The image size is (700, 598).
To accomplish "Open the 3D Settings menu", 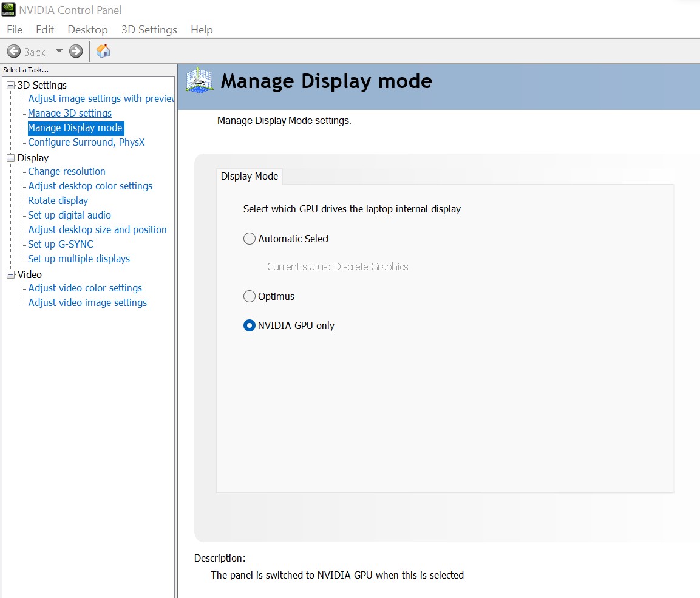I will pyautogui.click(x=149, y=30).
